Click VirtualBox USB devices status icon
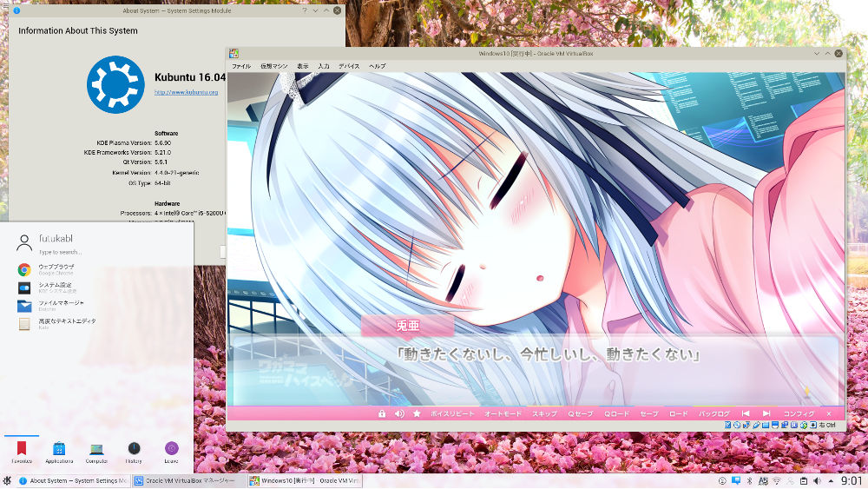Image resolution: width=868 pixels, height=489 pixels. (x=756, y=425)
